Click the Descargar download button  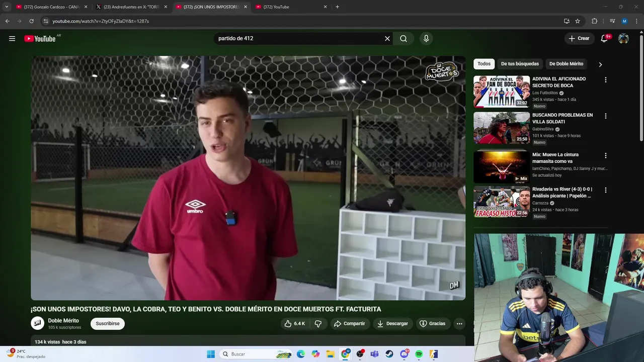point(393,324)
